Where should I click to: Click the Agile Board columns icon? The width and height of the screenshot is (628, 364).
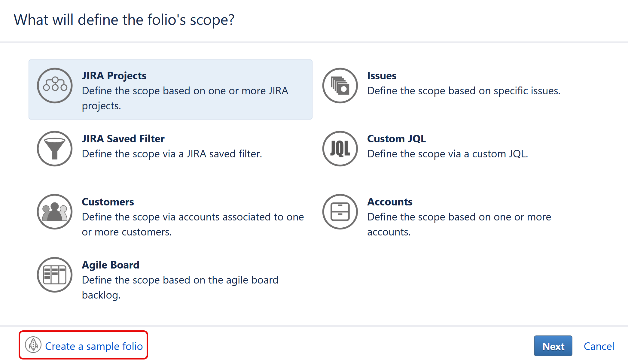tap(55, 274)
